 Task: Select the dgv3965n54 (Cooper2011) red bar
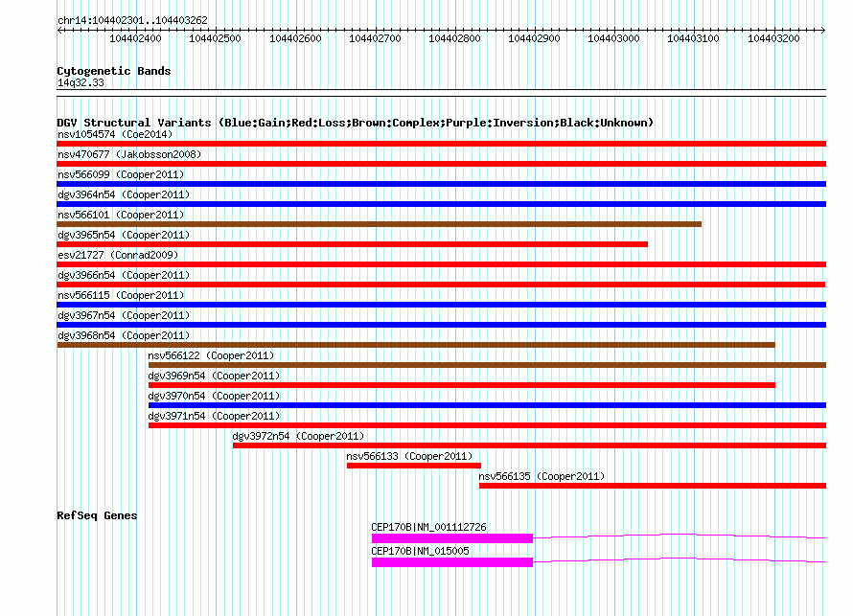coord(352,244)
